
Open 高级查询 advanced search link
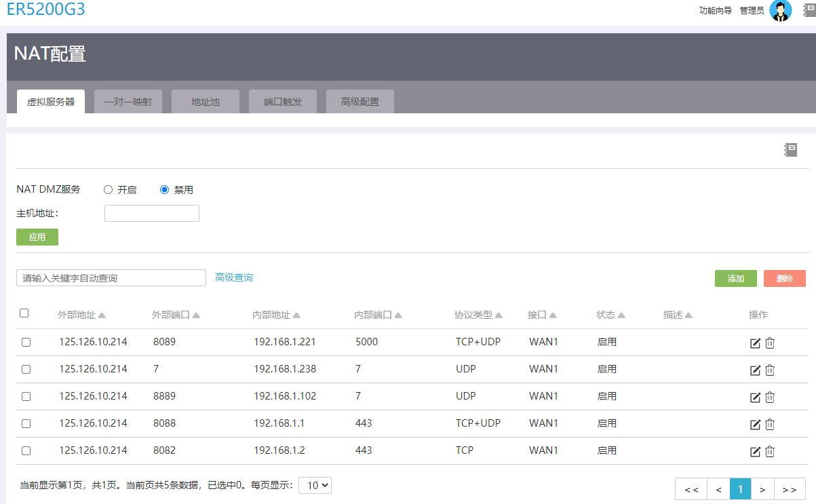point(234,277)
